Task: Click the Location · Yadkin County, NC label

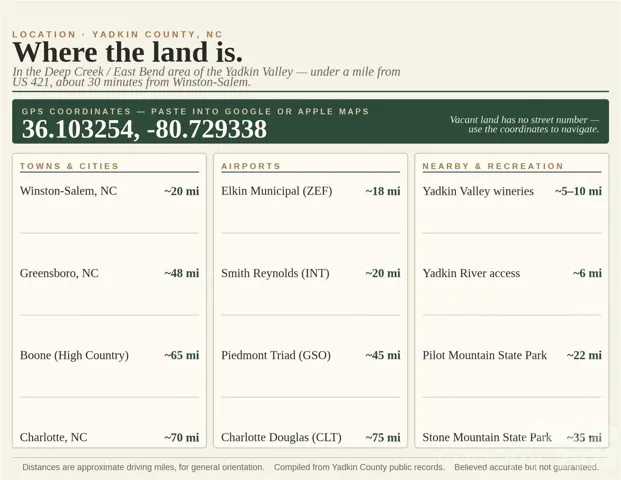Action: (x=118, y=34)
